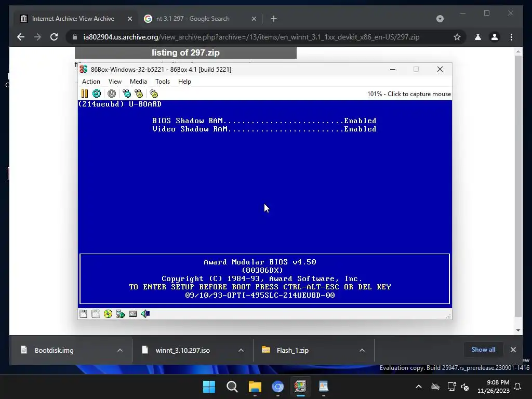This screenshot has height=399, width=532.
Task: Close the Google Search tab
Action: (x=254, y=19)
